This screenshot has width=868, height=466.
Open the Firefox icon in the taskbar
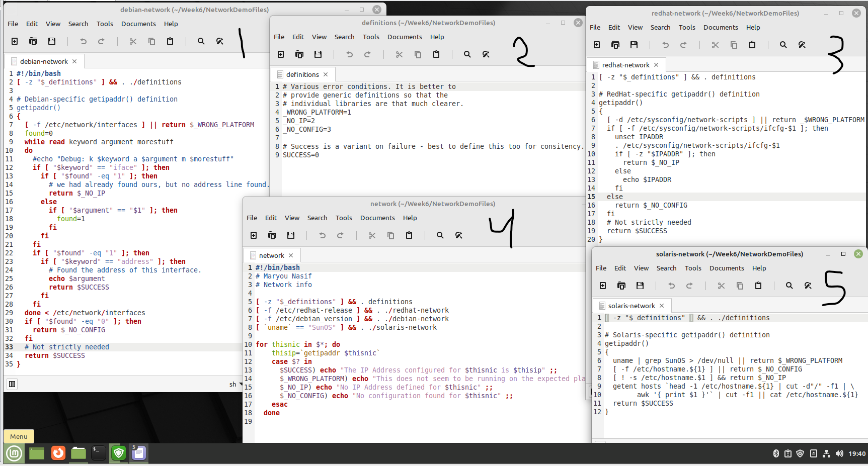[58, 453]
